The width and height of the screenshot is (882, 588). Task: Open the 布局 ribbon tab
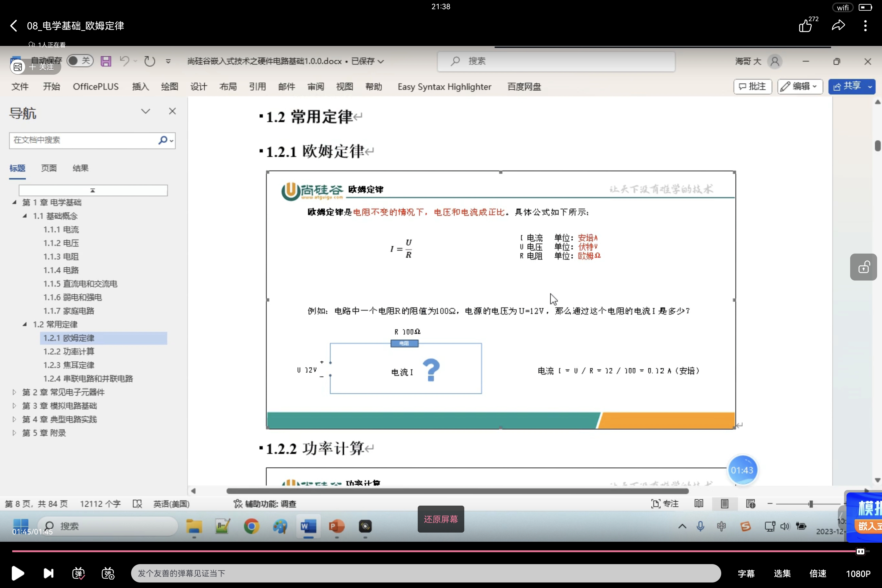(x=228, y=87)
